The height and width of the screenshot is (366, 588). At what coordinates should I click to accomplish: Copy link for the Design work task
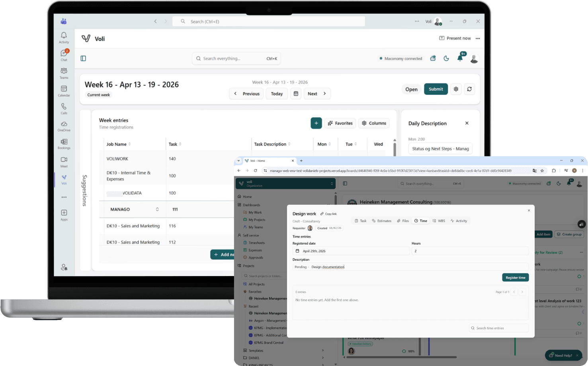point(328,214)
